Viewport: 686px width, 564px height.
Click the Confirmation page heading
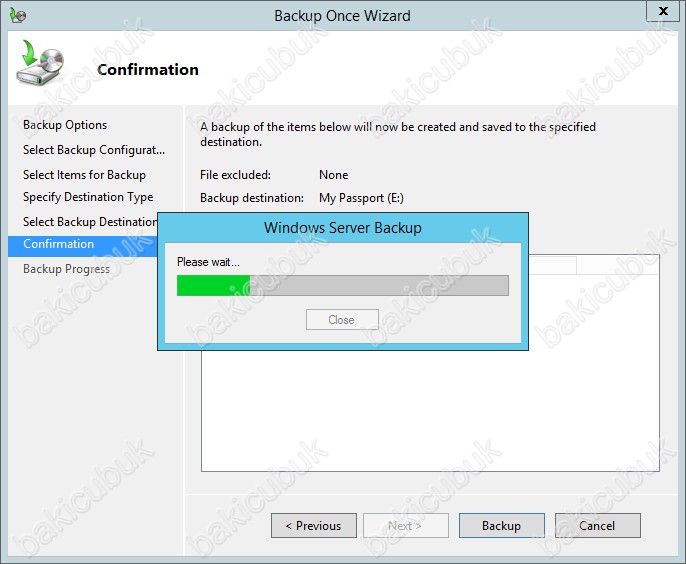coord(148,70)
